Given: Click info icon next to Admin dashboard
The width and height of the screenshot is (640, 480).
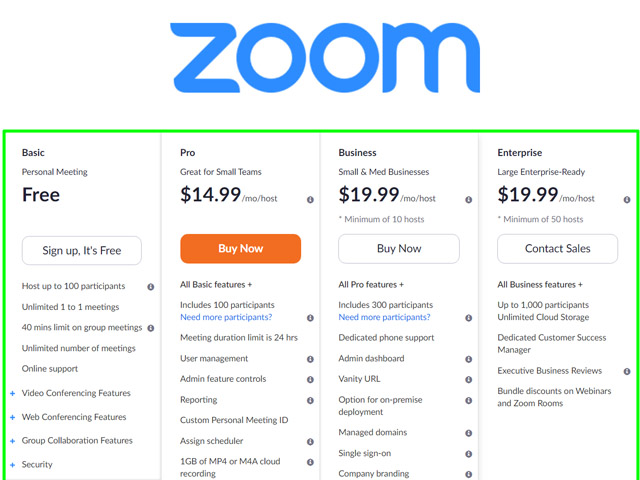Looking at the screenshot, I should [x=469, y=359].
